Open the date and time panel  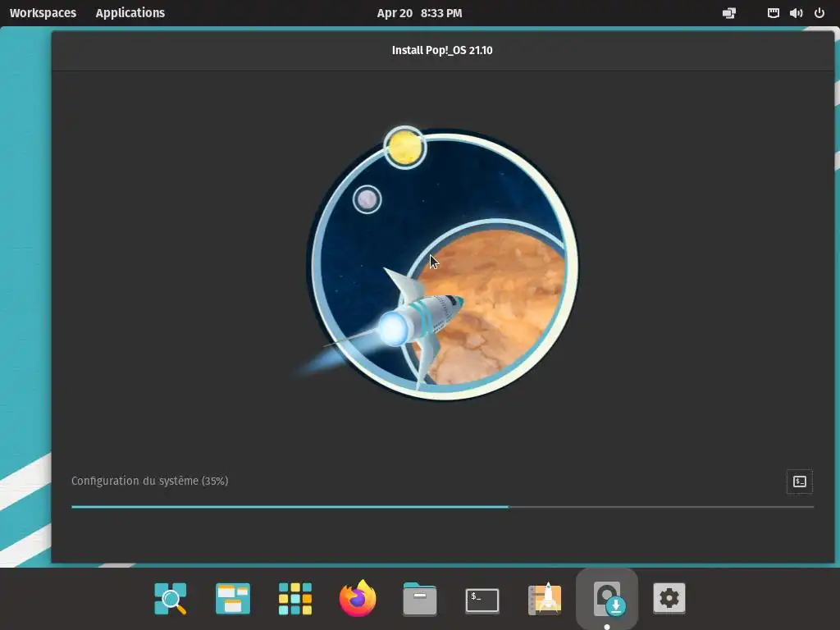tap(419, 13)
